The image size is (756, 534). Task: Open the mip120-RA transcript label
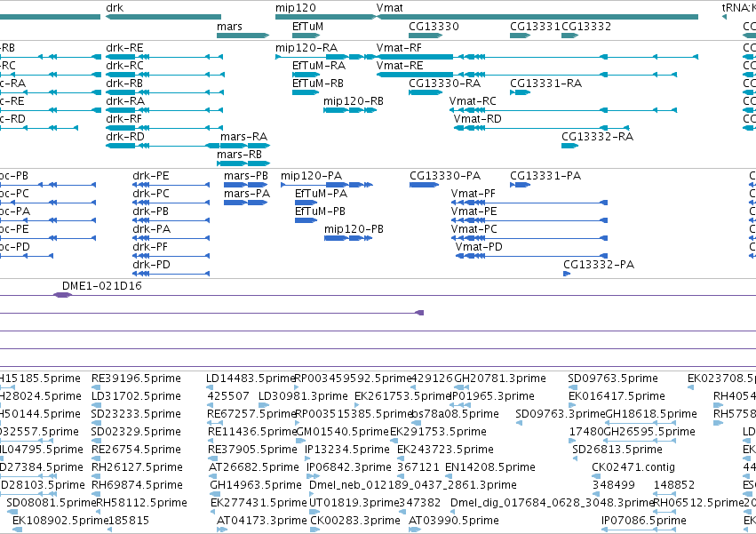[306, 48]
